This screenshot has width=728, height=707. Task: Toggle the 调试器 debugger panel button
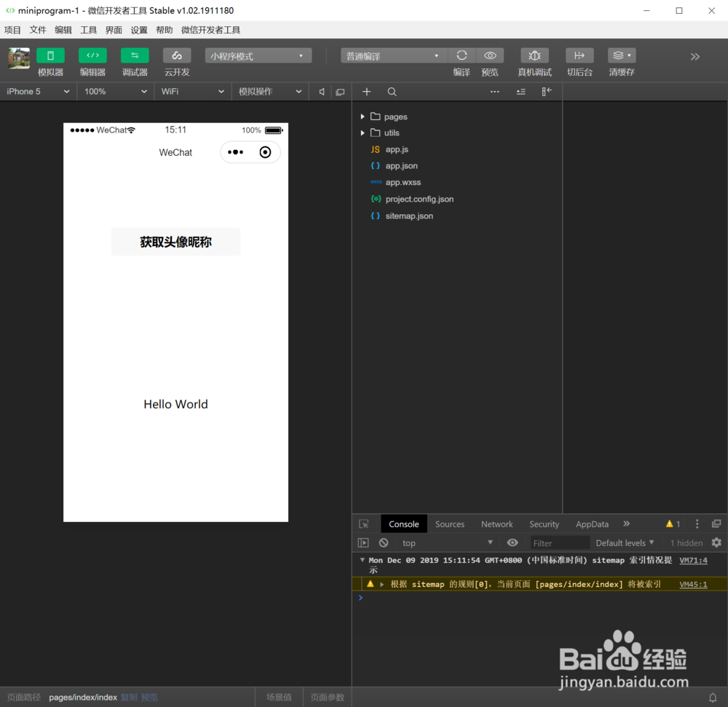pyautogui.click(x=135, y=56)
